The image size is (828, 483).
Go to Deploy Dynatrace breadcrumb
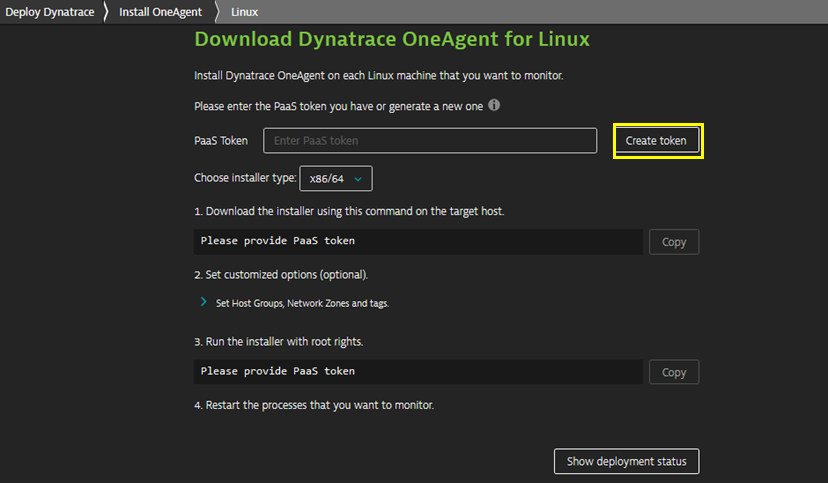coord(48,12)
